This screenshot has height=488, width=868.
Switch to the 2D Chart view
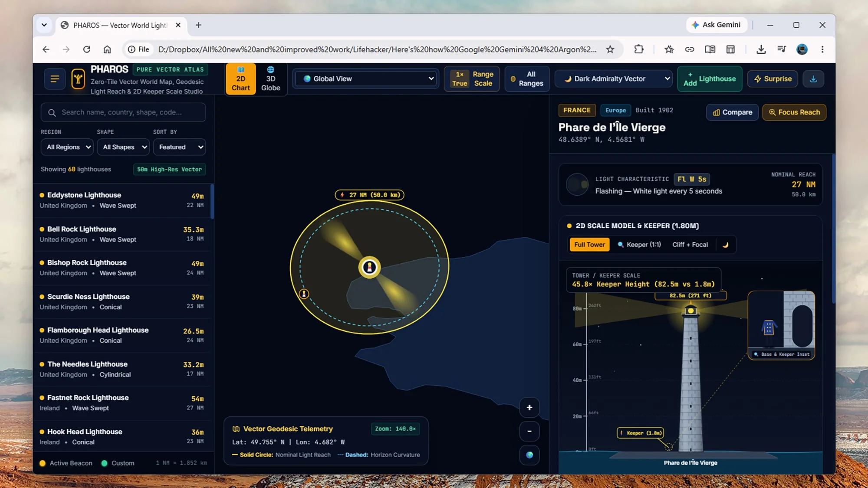(x=240, y=79)
